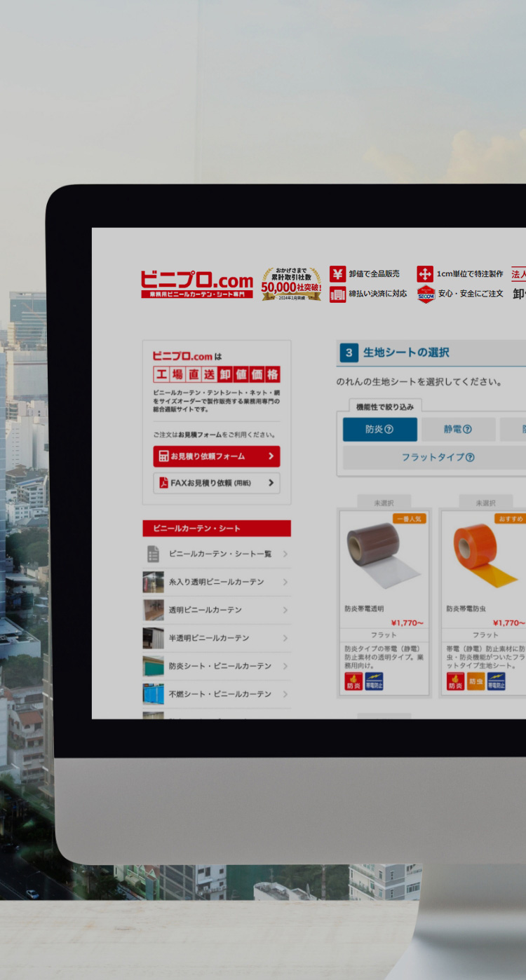The height and width of the screenshot is (980, 526).
Task: Open 防炎シート・ビニールカーテン menu item
Action: (217, 666)
